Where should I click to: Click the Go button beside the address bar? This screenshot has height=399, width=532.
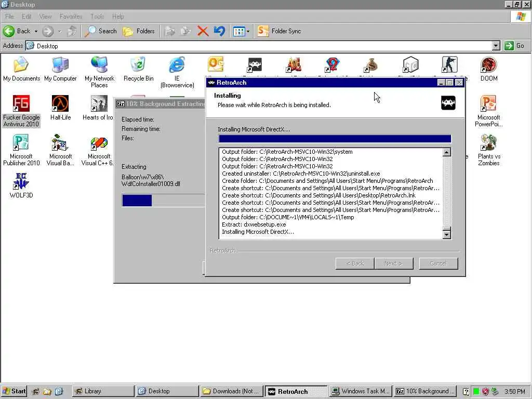pyautogui.click(x=514, y=46)
